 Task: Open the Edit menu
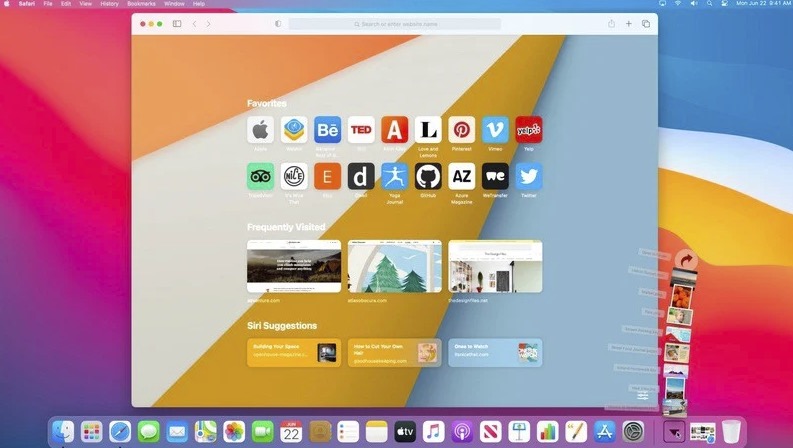tap(66, 4)
